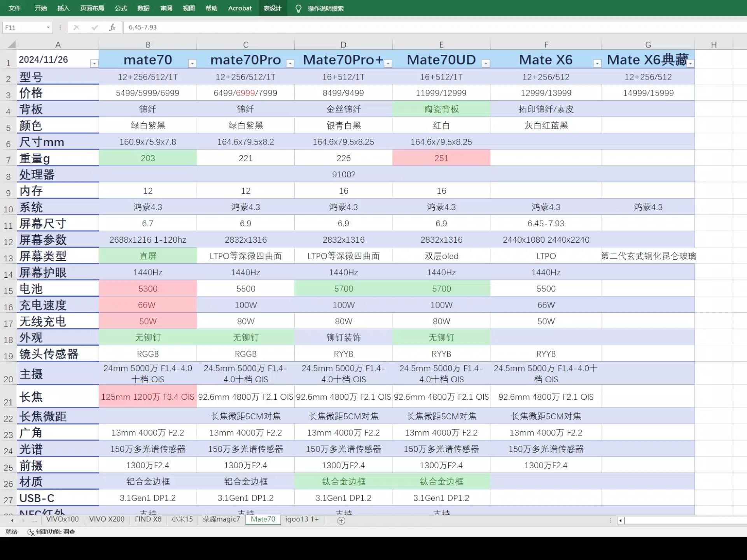Switch to 荣耀magic7 sheet tab
Screen dimensions: 747x560
[221, 519]
